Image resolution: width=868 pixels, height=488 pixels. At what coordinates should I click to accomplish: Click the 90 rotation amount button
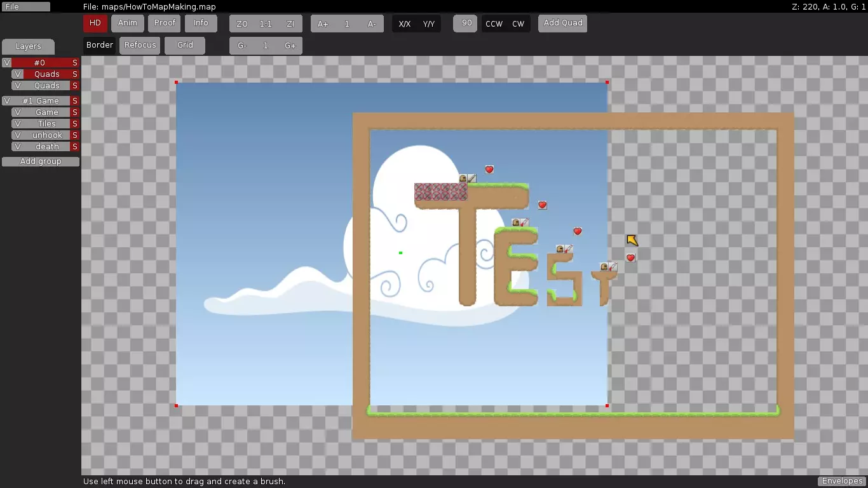tap(466, 24)
